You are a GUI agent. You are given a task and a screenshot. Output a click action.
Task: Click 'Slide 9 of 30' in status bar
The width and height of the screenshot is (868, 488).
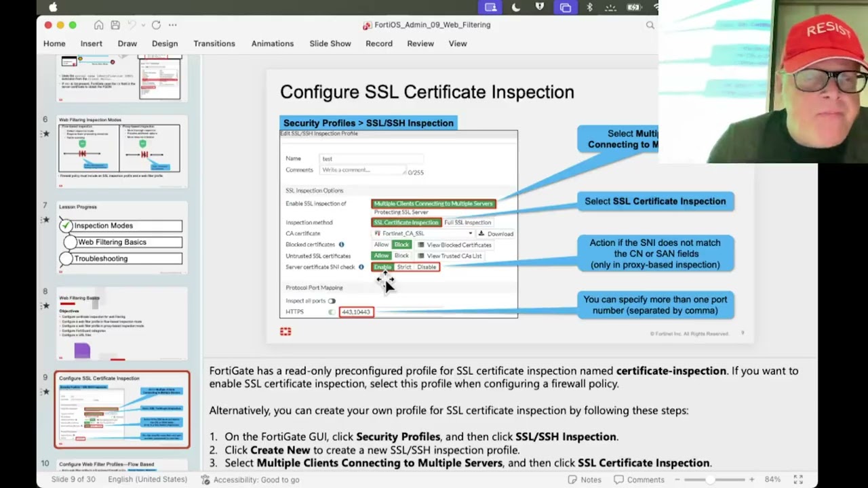coord(73,479)
